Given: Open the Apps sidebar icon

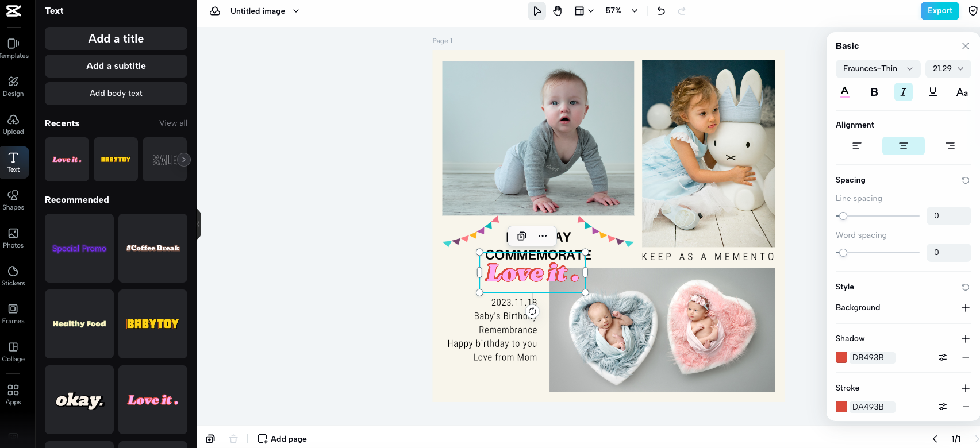Looking at the screenshot, I should [13, 395].
